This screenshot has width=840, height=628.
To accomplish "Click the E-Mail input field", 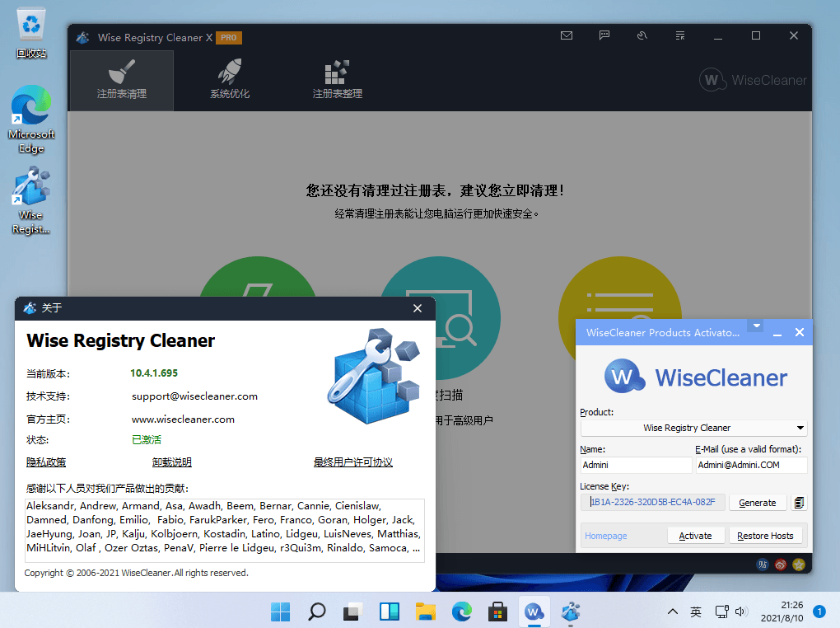I will click(751, 465).
